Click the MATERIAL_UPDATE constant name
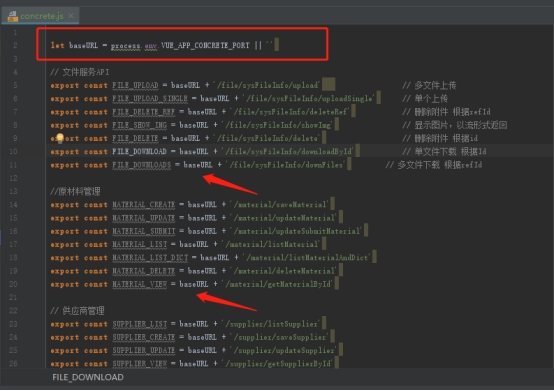The image size is (554, 391). click(143, 218)
